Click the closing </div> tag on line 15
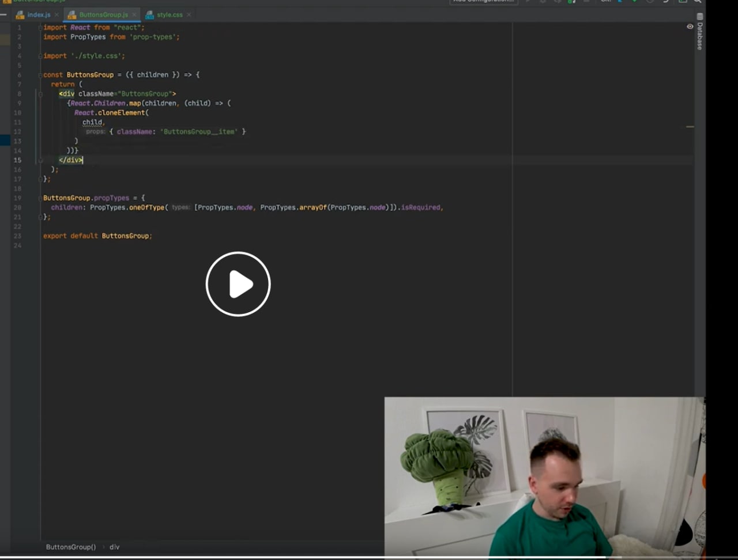The width and height of the screenshot is (738, 560). [x=71, y=160]
